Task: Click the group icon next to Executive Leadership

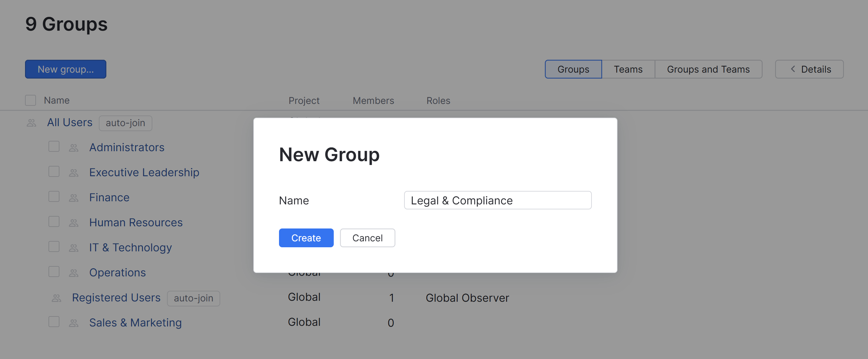Action: (x=74, y=172)
